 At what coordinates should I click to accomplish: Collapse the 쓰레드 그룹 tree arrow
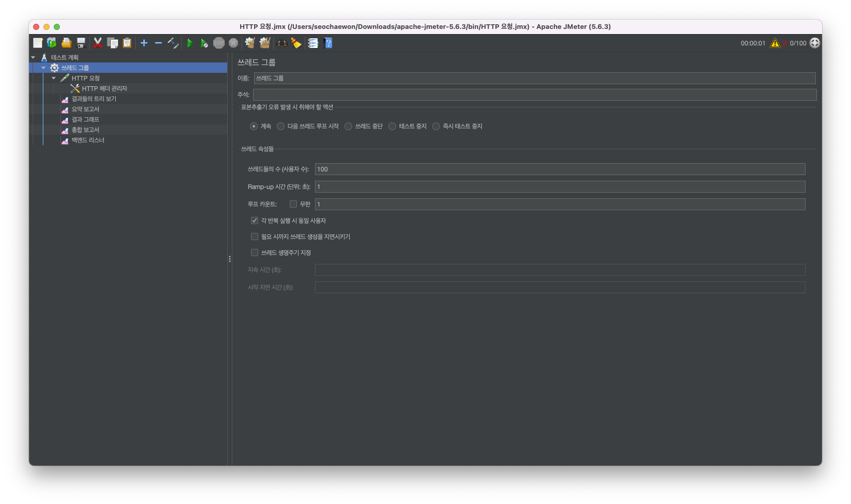point(43,68)
